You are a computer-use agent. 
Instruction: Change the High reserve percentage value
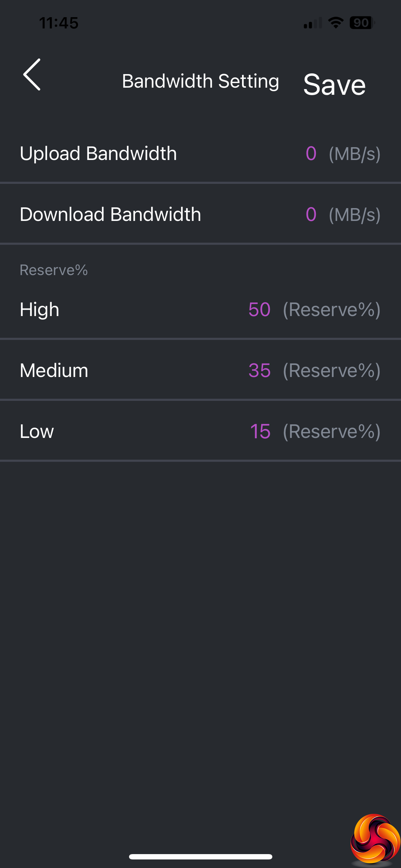coord(259,309)
